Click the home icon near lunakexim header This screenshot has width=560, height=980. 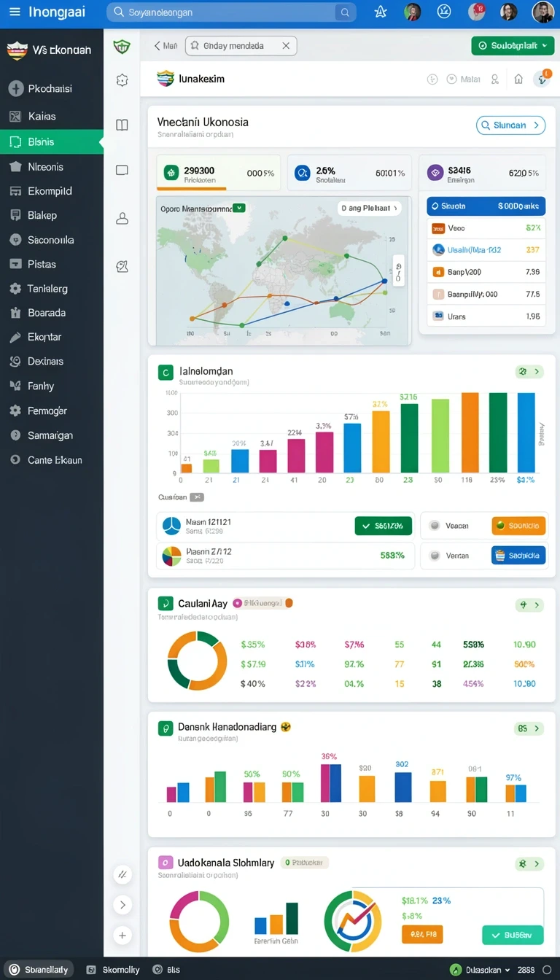518,79
